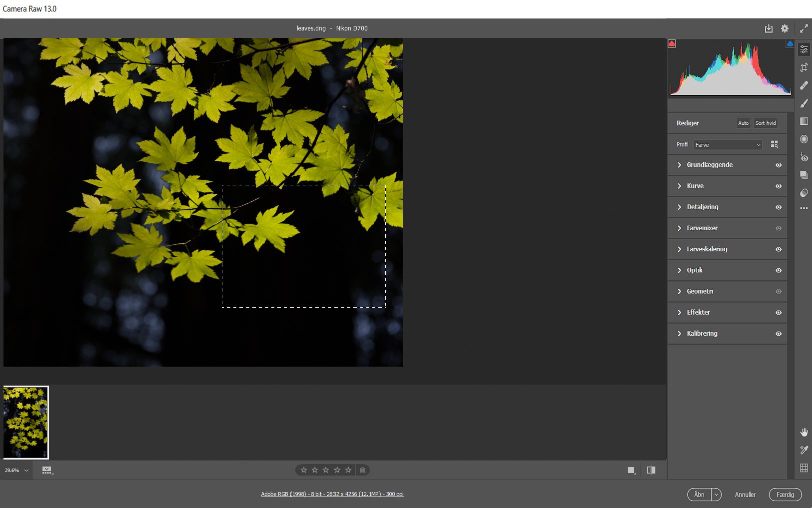Image resolution: width=812 pixels, height=508 pixels.
Task: Switch to before/after split view
Action: click(651, 470)
